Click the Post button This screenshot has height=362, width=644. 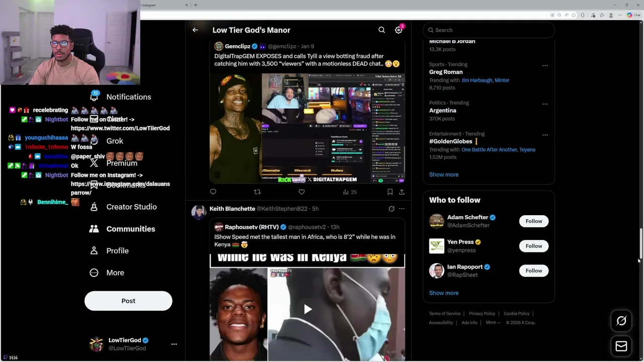128,301
